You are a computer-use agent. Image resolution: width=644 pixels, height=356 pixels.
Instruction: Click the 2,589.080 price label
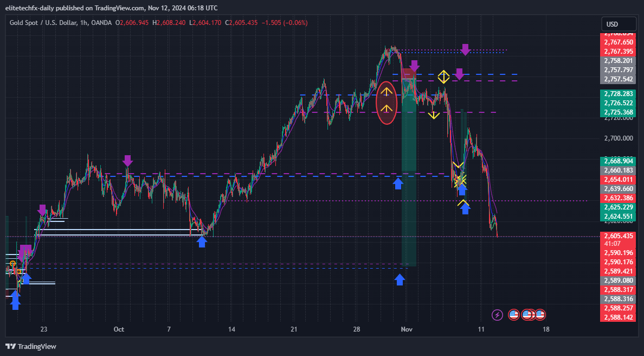(x=619, y=281)
